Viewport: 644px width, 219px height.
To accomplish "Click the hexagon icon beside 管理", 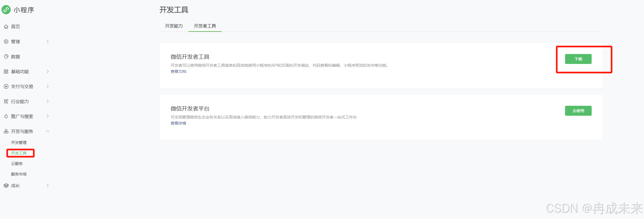I will tap(6, 42).
